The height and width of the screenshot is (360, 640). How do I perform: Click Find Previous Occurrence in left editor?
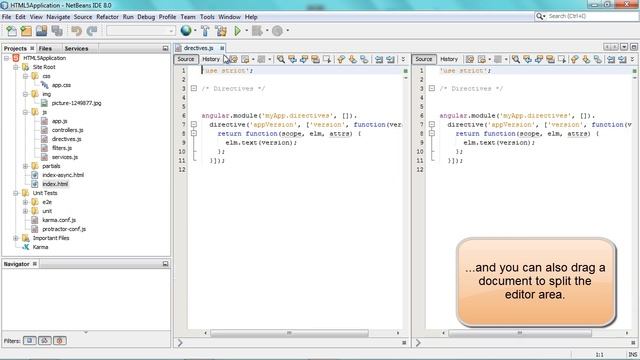pos(292,60)
